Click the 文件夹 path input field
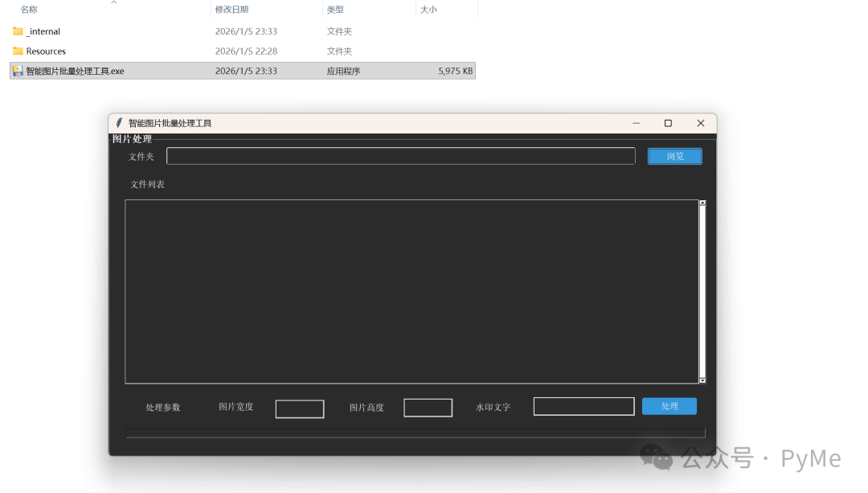Screen dimensions: 868x493 (x=400, y=156)
